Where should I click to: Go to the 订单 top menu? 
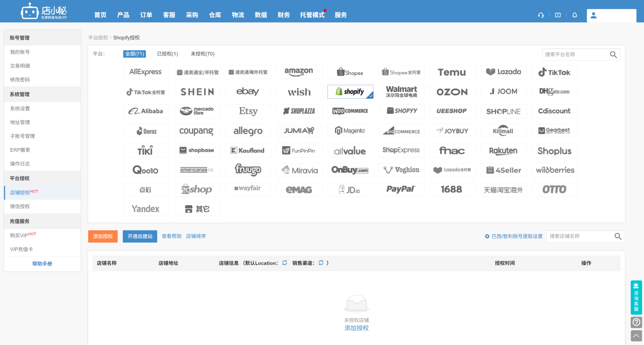click(146, 15)
